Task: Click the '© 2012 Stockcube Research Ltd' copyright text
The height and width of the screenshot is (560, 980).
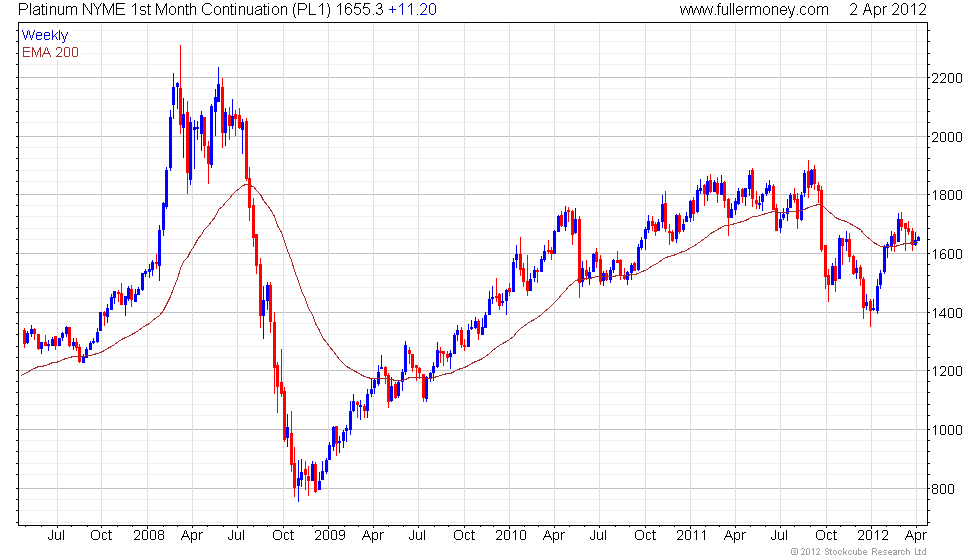Action: point(859,552)
